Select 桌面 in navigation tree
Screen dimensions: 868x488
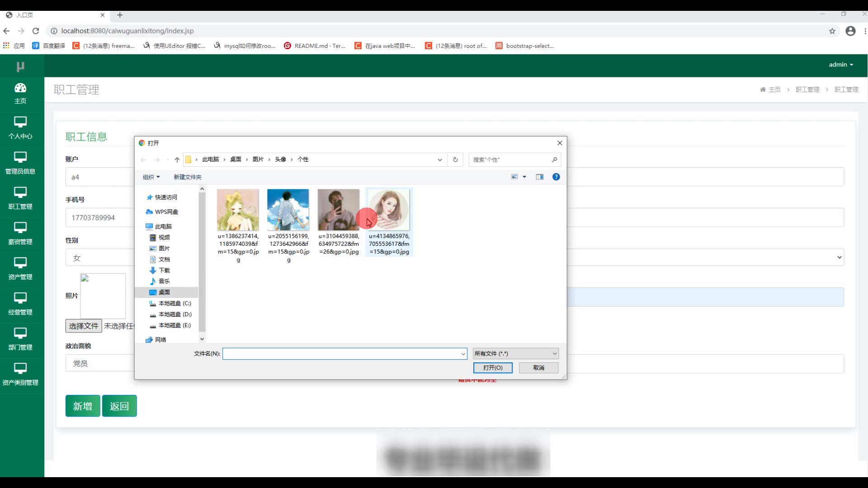click(160, 292)
